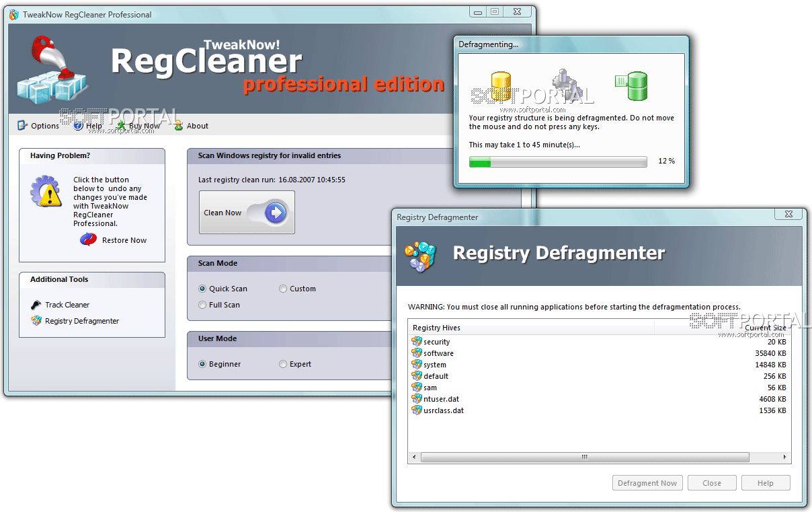
Task: Click the horizontal scrollbar thumb in hives list
Action: tap(584, 457)
